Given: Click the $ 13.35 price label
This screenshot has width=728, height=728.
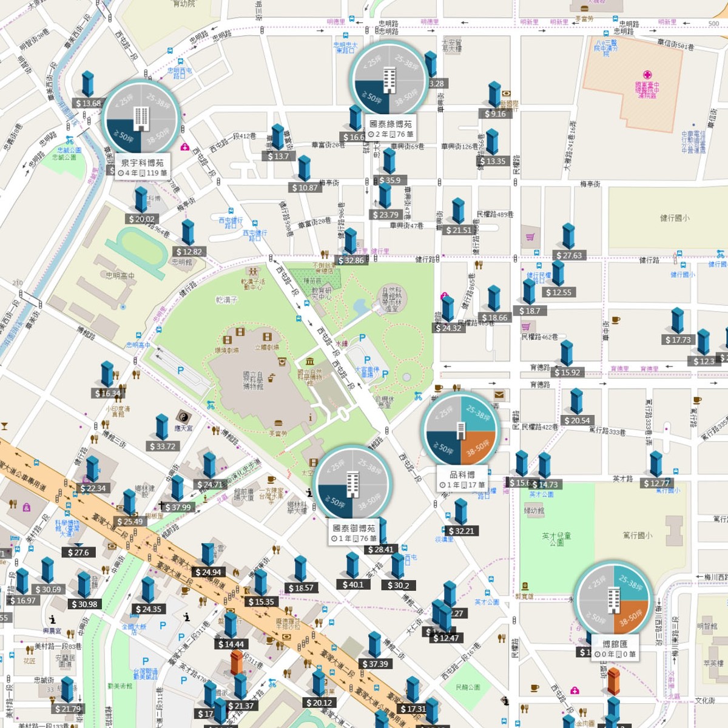Looking at the screenshot, I should [492, 161].
